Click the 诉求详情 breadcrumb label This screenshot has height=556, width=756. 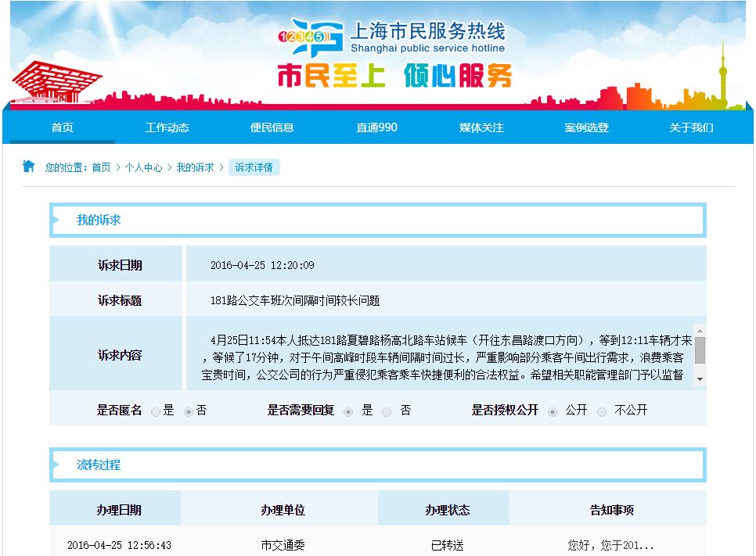pos(254,167)
